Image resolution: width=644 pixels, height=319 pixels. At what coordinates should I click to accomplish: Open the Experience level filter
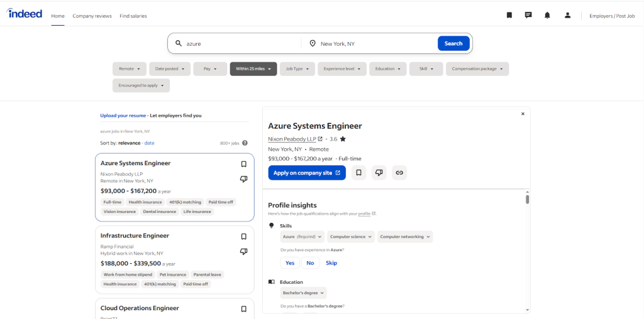[342, 69]
